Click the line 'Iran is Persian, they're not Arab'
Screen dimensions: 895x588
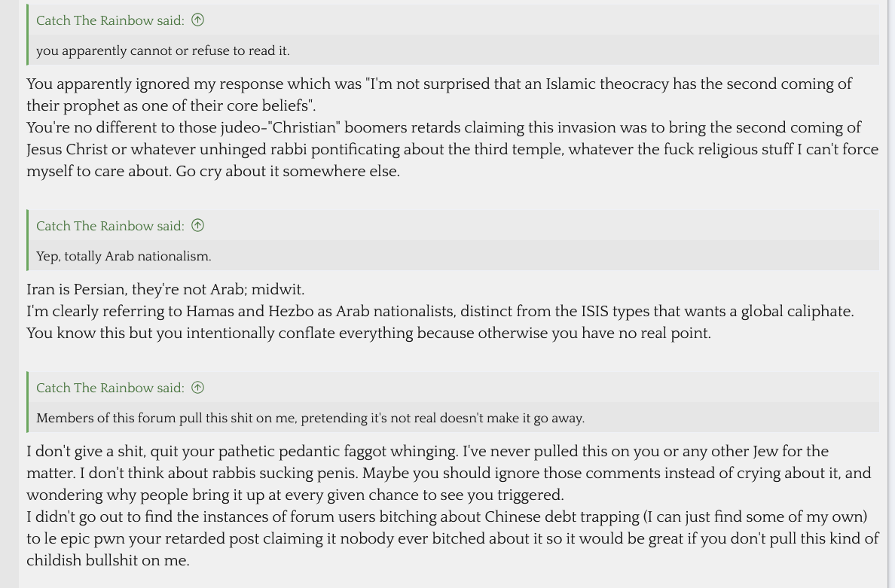pos(165,289)
